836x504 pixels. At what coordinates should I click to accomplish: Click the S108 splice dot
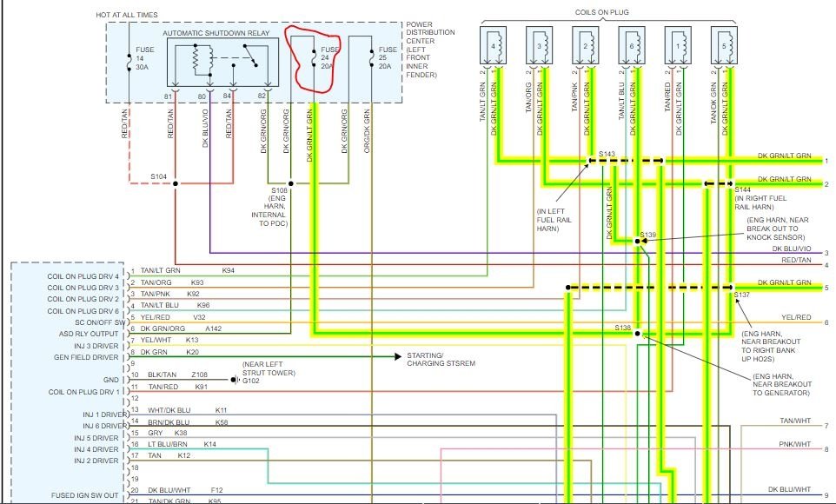click(x=291, y=183)
